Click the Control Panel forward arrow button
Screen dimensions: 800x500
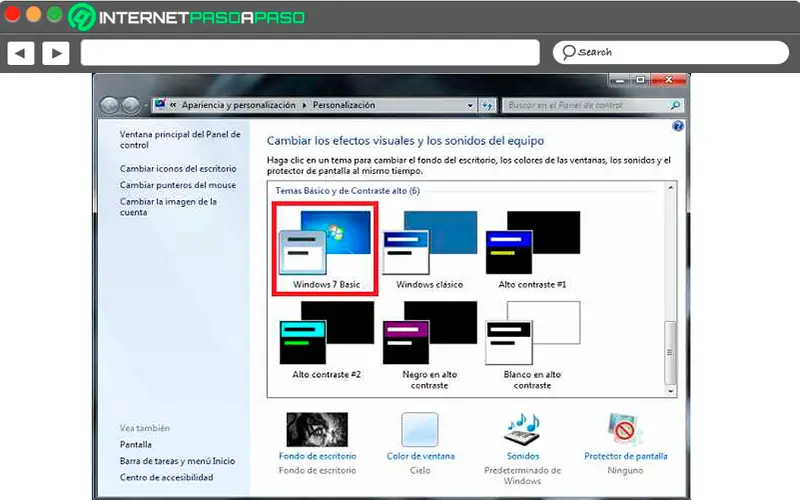pyautogui.click(x=131, y=106)
